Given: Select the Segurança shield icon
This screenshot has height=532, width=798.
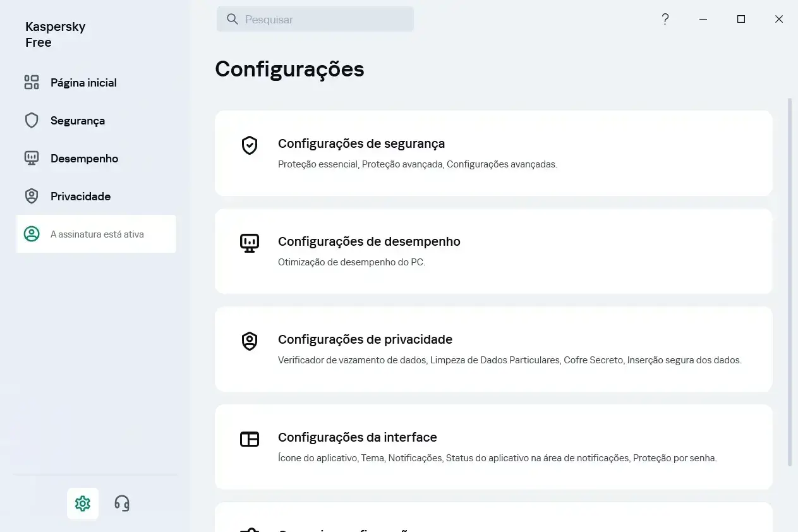Looking at the screenshot, I should tap(32, 120).
